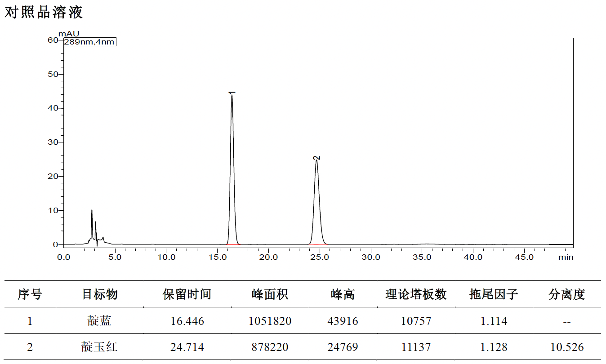This screenshot has width=606, height=364.
Task: Click tailing factor value 1.114
Action: point(494,321)
